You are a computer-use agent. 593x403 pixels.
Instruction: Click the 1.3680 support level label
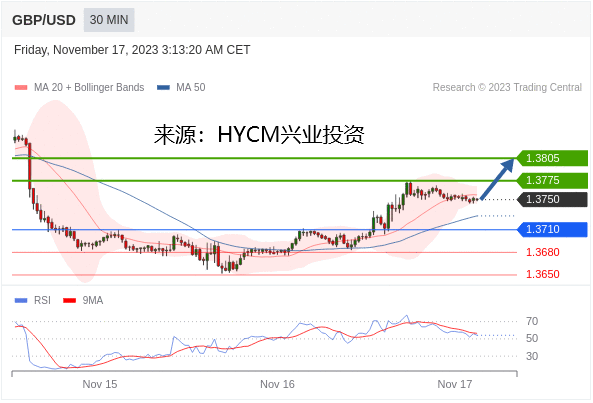(543, 252)
